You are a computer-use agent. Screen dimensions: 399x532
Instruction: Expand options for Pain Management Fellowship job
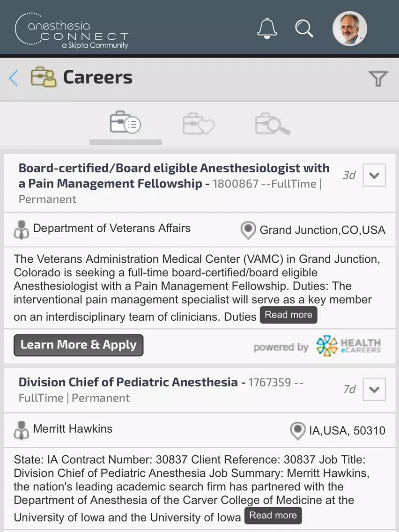click(374, 175)
